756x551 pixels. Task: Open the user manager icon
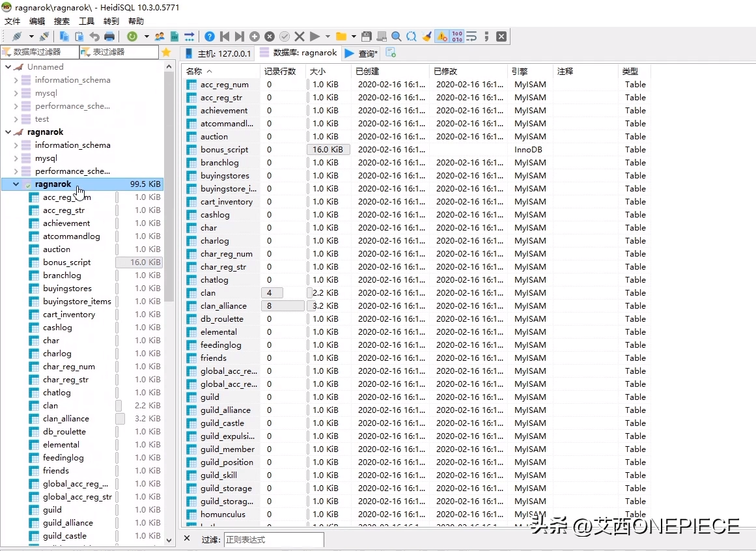point(160,36)
